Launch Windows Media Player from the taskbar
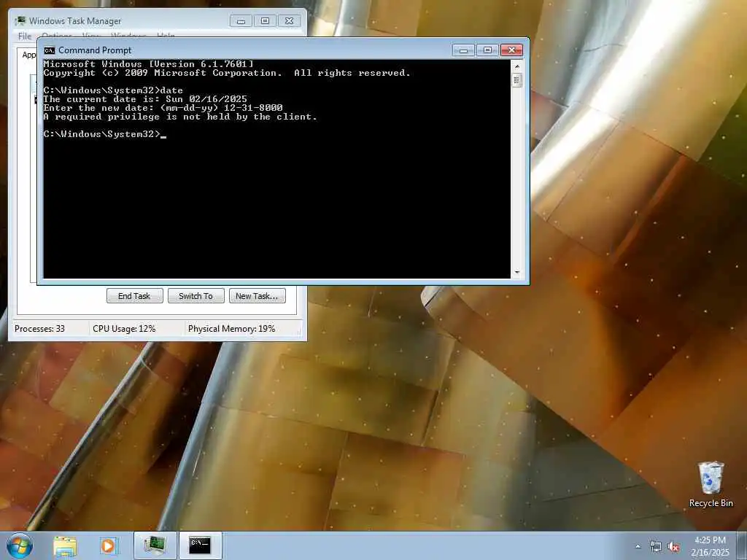This screenshot has height=560, width=747. (109, 545)
